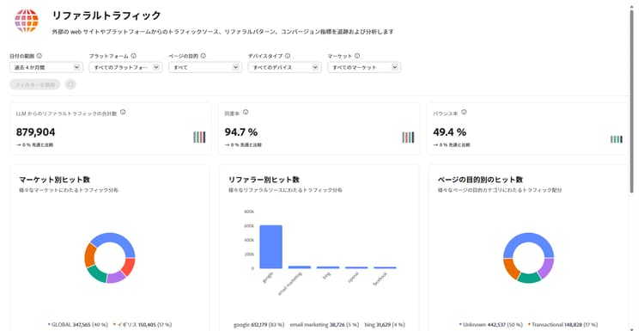Viewport: 644px width, 331px height.
Task: Click the Unknown 442,537 legend entry
Action: 491,324
